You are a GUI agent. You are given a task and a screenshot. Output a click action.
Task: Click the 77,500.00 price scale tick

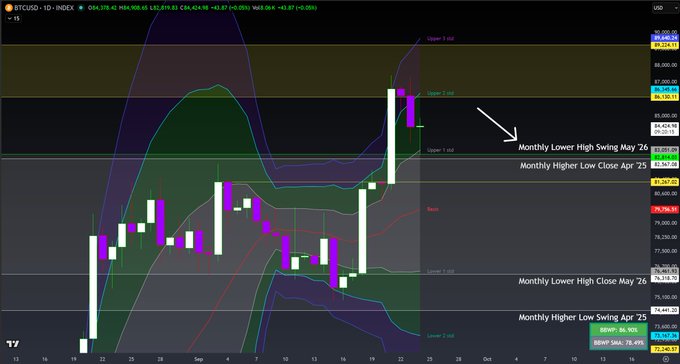tap(665, 251)
